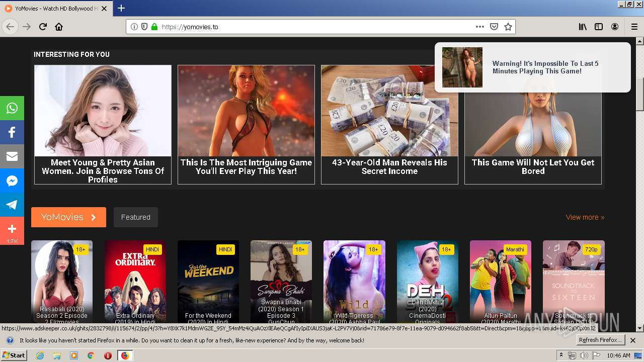This screenshot has width=644, height=362.
Task: Open the browser home page icon
Action: 59,27
